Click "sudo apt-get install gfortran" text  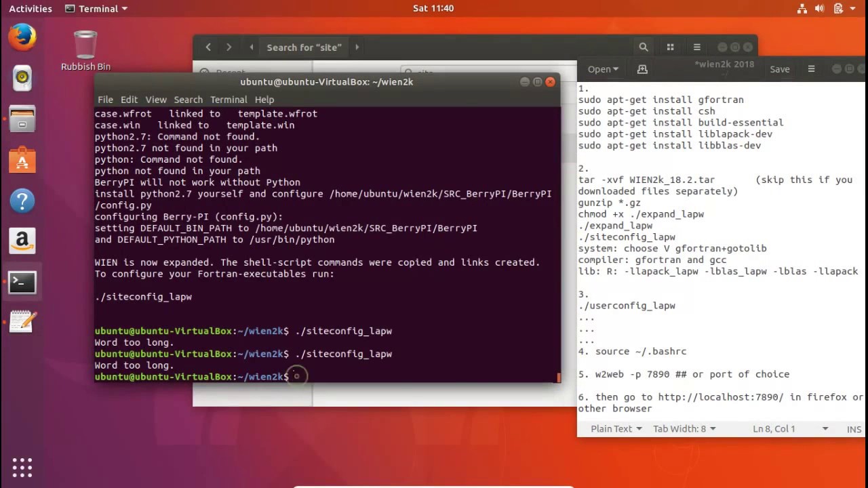660,100
